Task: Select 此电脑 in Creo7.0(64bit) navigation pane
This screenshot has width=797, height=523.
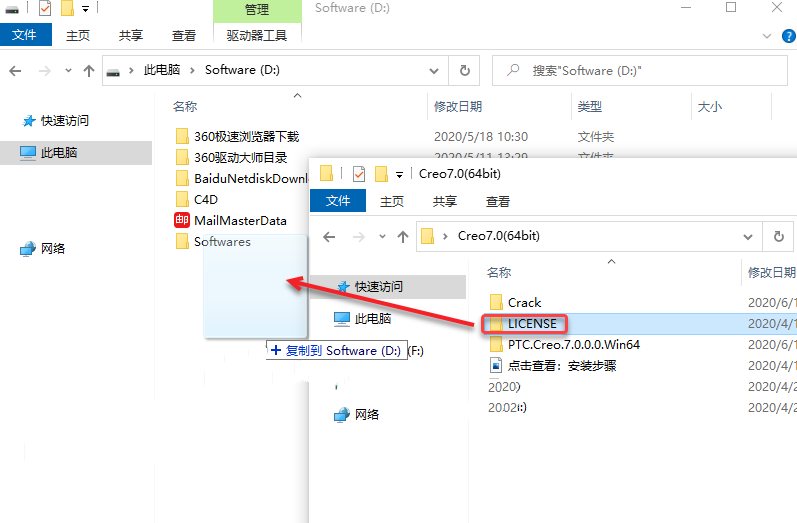Action: tap(362, 319)
